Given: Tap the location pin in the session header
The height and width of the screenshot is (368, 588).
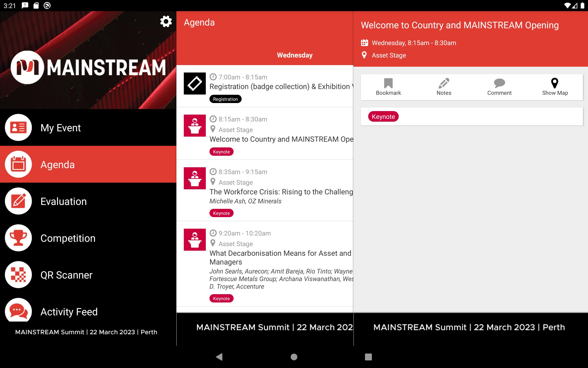Looking at the screenshot, I should pos(364,55).
